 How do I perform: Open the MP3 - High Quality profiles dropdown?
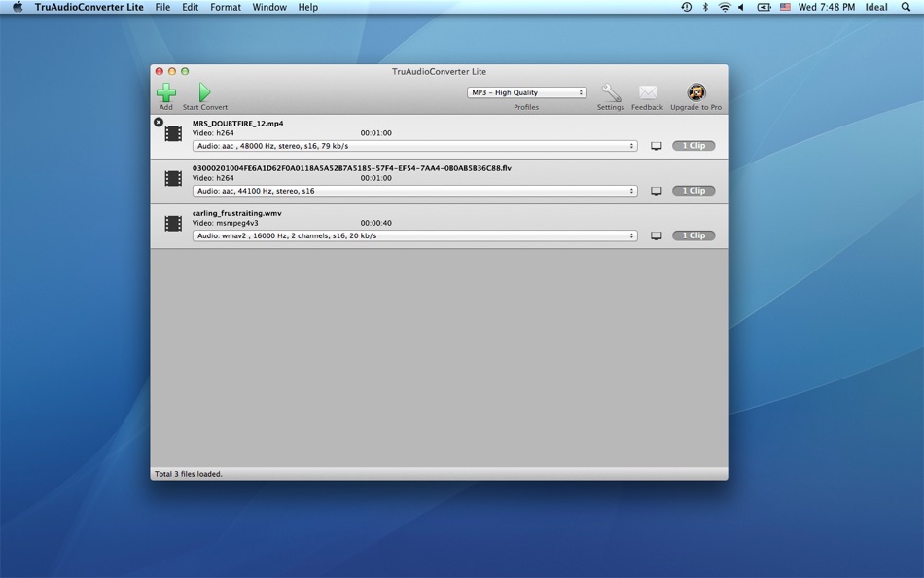click(x=527, y=92)
